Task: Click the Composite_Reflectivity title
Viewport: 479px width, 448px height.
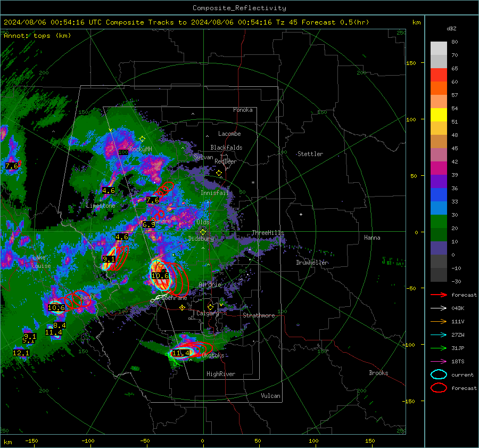Action: (240, 8)
